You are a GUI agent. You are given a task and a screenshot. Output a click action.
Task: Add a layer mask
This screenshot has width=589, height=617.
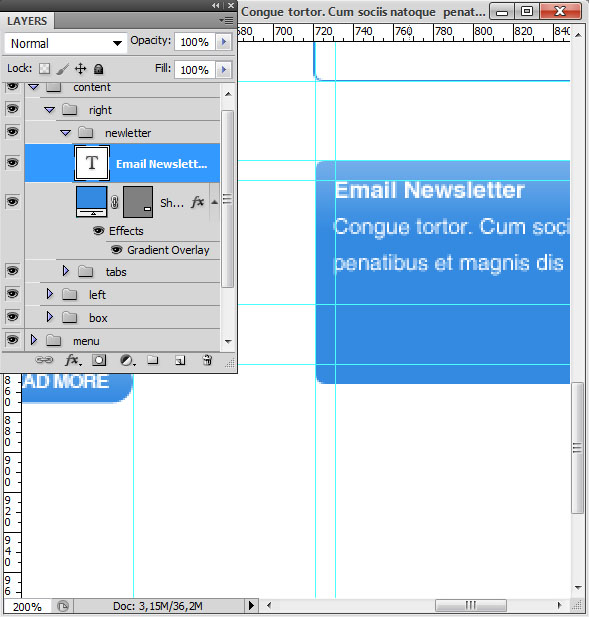[99, 360]
